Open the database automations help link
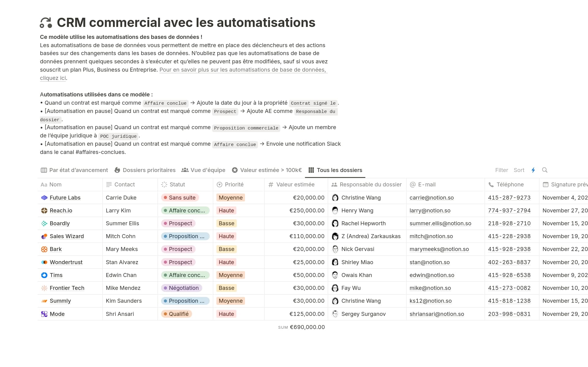The image size is (588, 367). 243,70
